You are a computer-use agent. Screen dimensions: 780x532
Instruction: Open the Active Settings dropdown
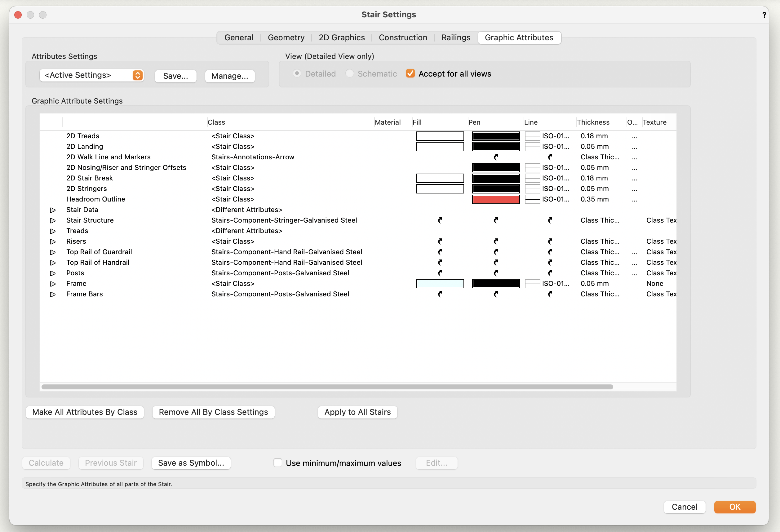coord(91,75)
